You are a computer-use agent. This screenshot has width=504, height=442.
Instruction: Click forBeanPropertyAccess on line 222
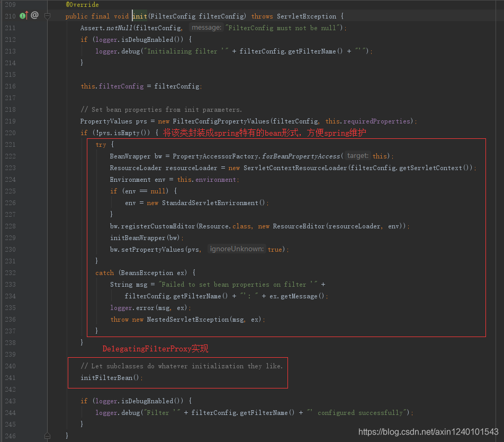(301, 156)
